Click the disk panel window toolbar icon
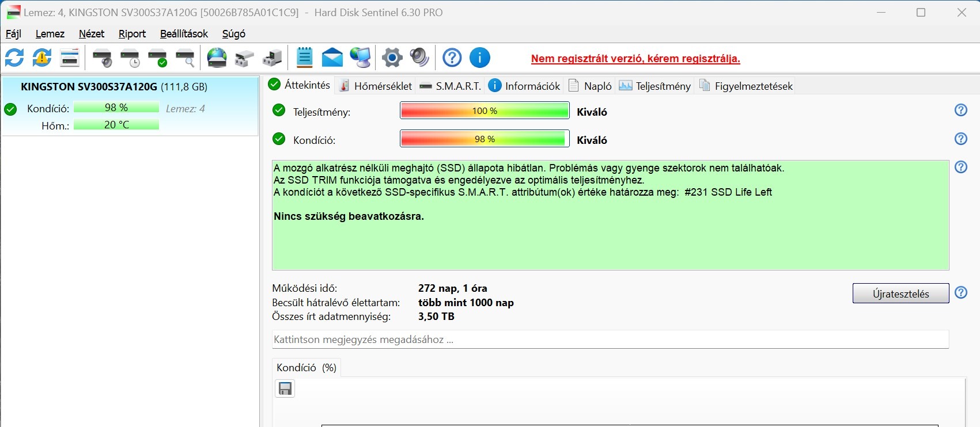This screenshot has width=980, height=427. point(70,58)
